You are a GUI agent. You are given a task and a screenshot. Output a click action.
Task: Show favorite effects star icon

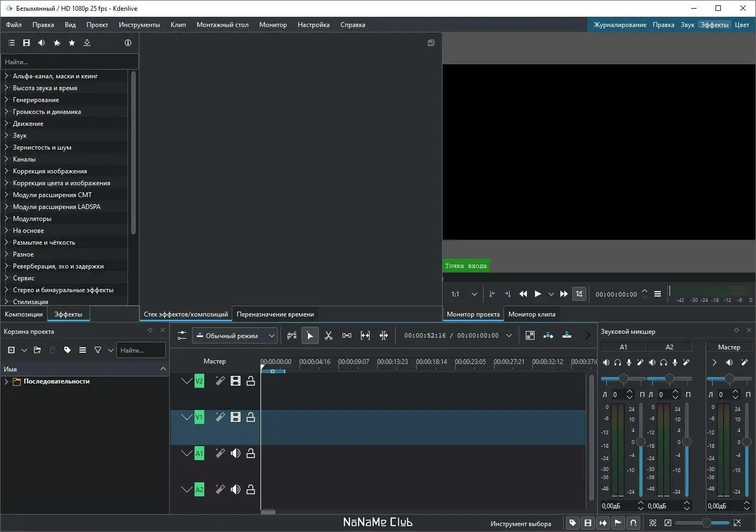coord(72,43)
